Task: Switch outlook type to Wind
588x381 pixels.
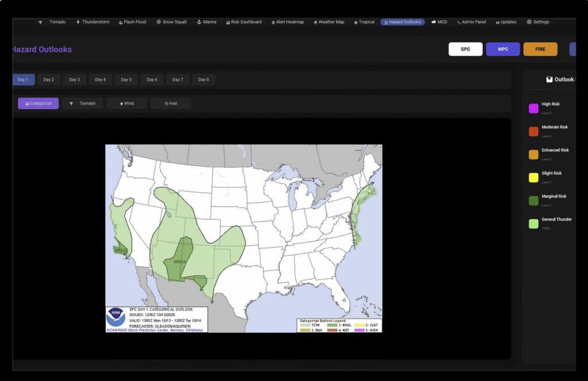Action: (x=127, y=104)
